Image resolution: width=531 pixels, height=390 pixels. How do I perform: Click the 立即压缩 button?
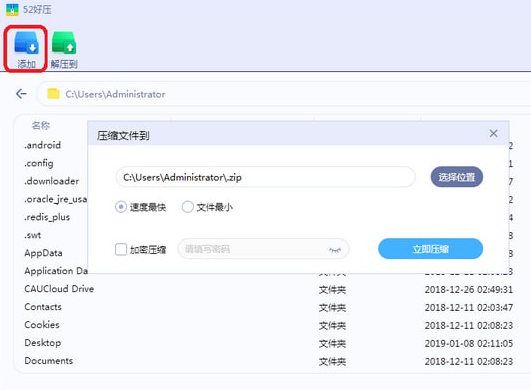tap(430, 249)
